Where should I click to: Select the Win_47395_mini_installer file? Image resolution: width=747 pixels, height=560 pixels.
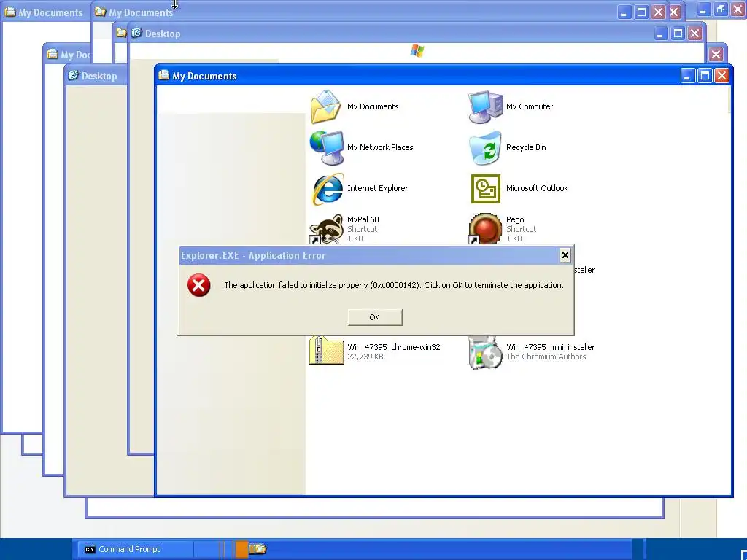point(485,352)
